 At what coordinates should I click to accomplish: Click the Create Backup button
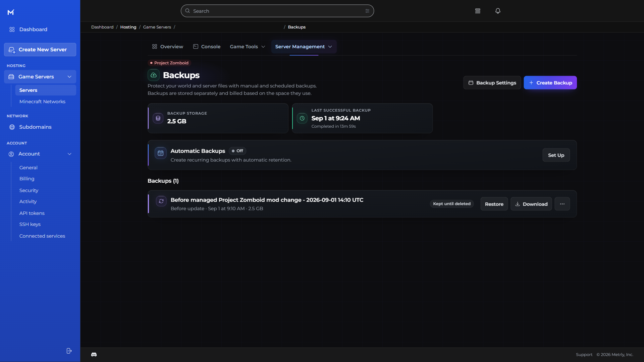point(550,83)
